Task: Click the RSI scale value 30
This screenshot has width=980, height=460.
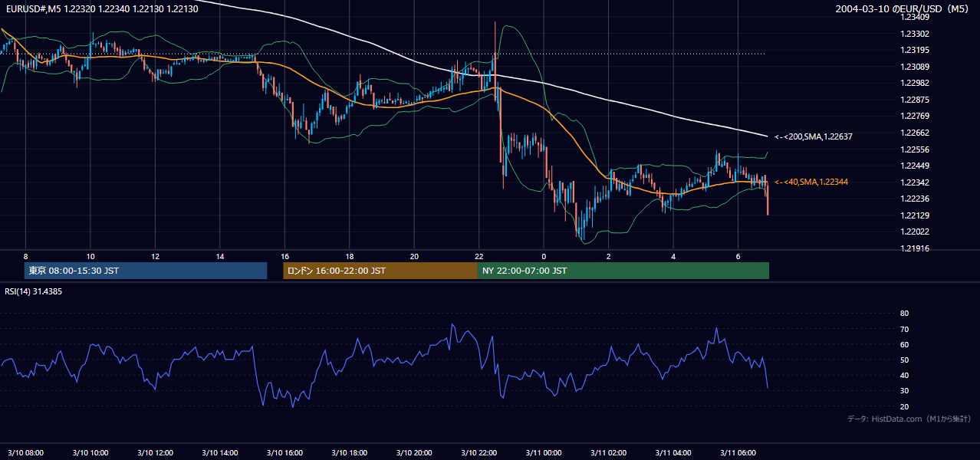Action: pyautogui.click(x=904, y=391)
